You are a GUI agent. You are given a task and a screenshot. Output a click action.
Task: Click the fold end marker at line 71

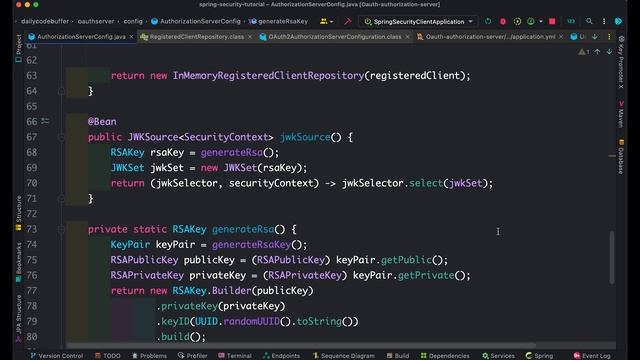click(61, 199)
